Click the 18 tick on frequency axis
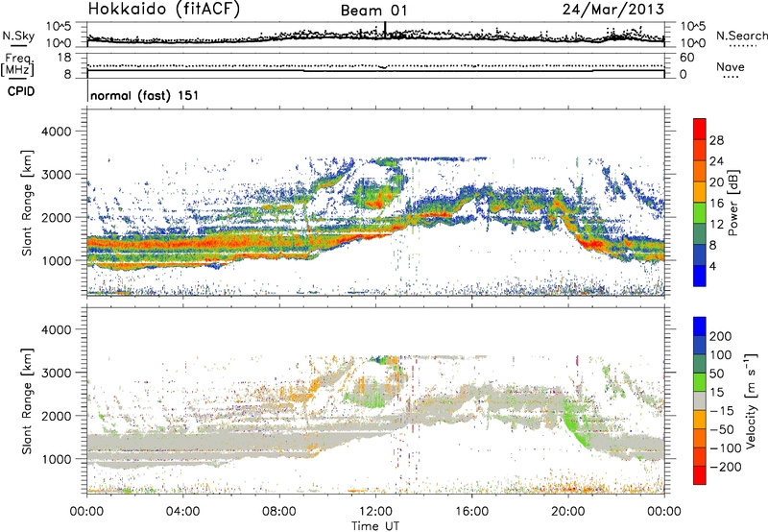The height and width of the screenshot is (532, 768). [x=64, y=58]
